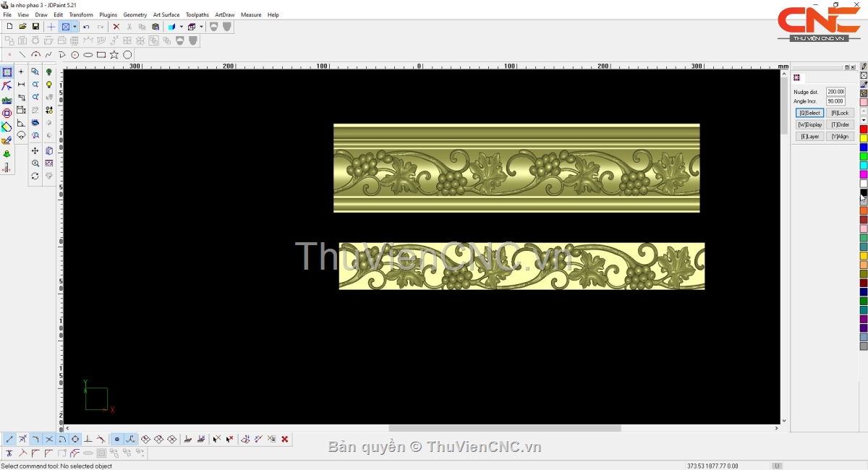Viewport: 868px width, 470px height.
Task: Open the Toolpaths menu
Action: click(x=197, y=14)
